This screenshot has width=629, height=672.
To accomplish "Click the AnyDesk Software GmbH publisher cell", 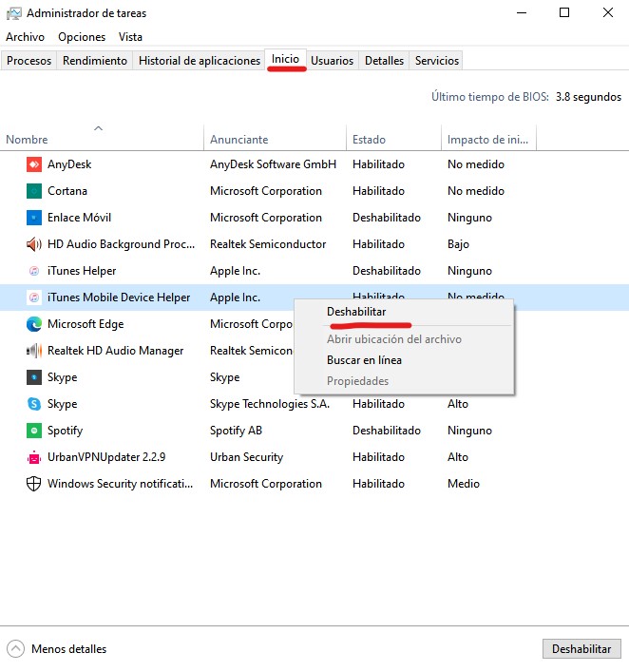I will click(x=273, y=164).
